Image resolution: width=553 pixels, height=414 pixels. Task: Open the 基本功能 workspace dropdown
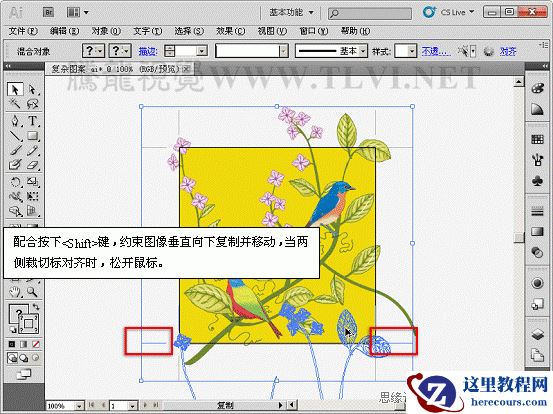coord(292,12)
